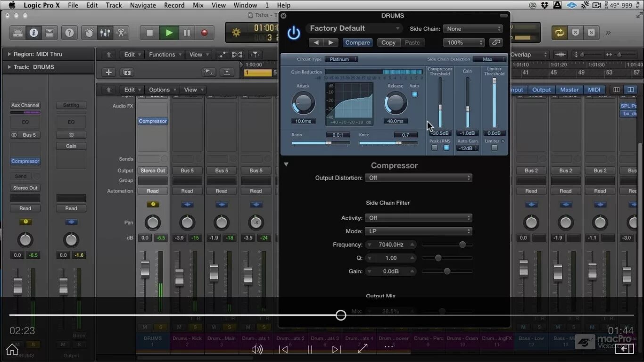Viewport: 644px width, 362px height.
Task: Select the lit RMS detection checkbox
Action: [446, 148]
